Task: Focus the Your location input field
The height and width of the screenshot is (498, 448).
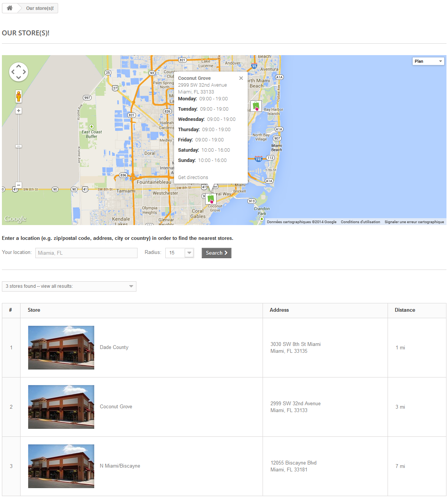Action: pos(86,253)
